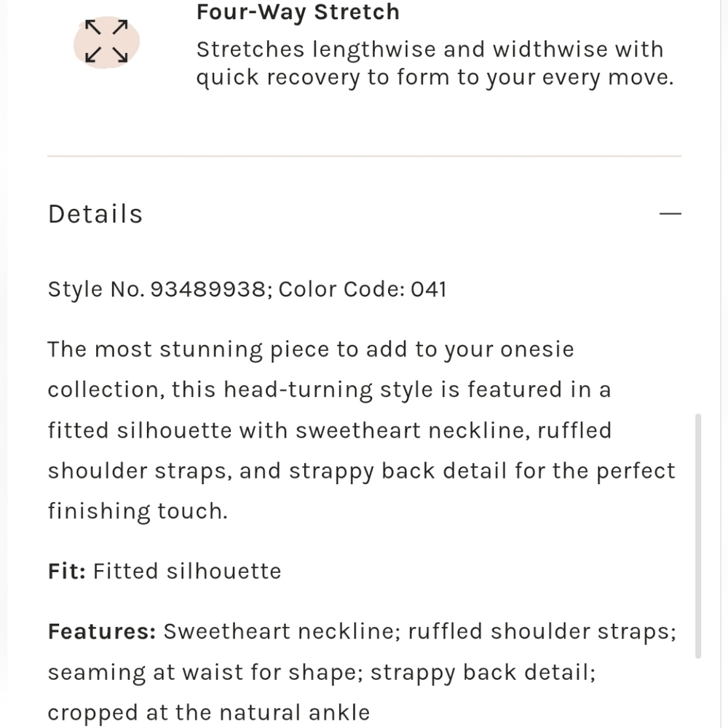
Task: Click 'cropped at the natural ankle' text
Action: [x=209, y=711]
